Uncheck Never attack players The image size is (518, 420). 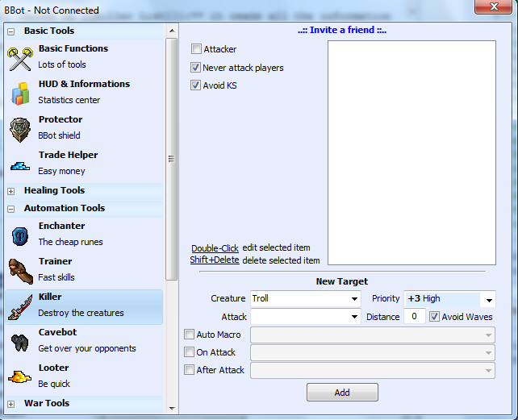pos(195,68)
